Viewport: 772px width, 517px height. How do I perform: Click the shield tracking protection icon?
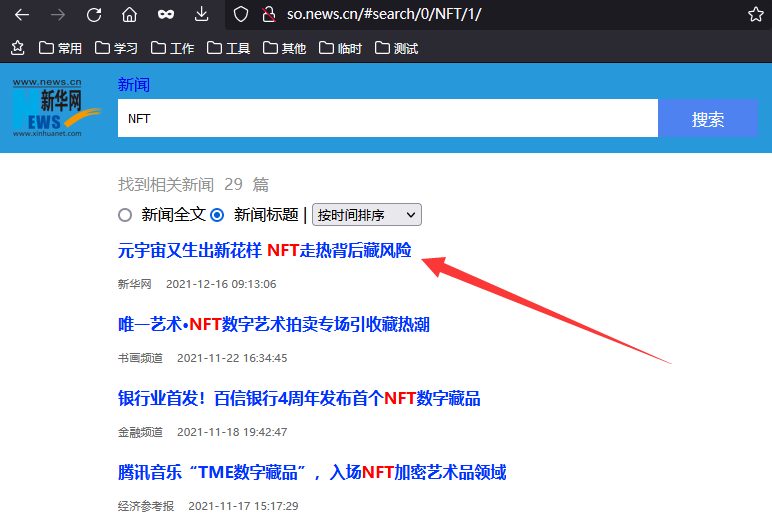coord(241,14)
